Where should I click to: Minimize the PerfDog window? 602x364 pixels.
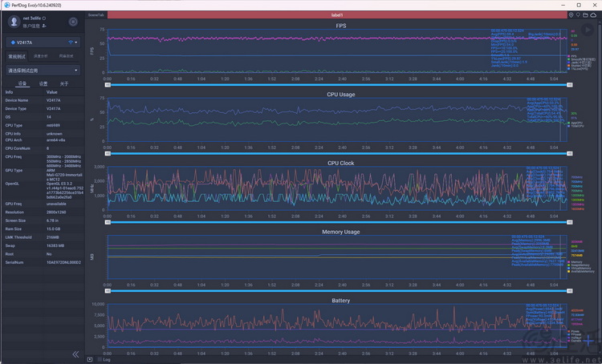click(563, 5)
